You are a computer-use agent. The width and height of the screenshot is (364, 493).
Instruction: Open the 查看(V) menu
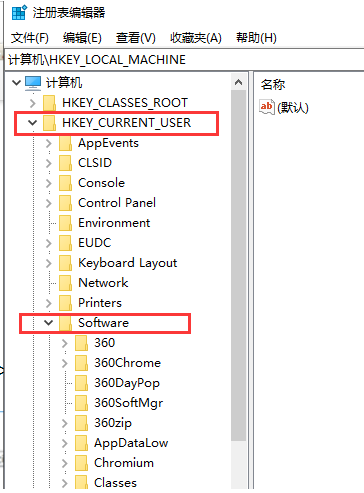click(136, 38)
